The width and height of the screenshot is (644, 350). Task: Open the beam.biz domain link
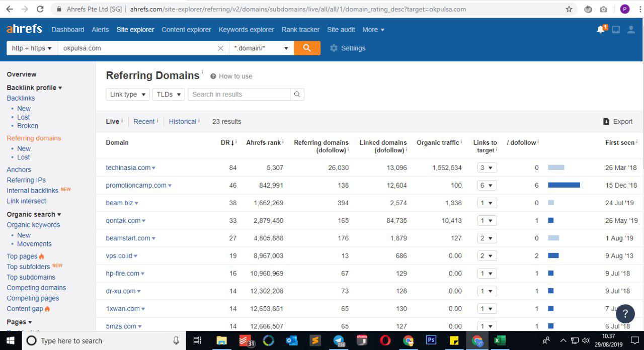pos(119,203)
